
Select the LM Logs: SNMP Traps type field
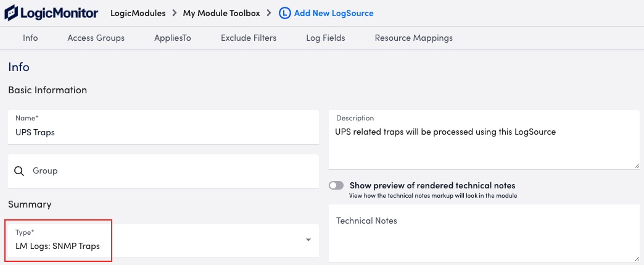pyautogui.click(x=163, y=241)
